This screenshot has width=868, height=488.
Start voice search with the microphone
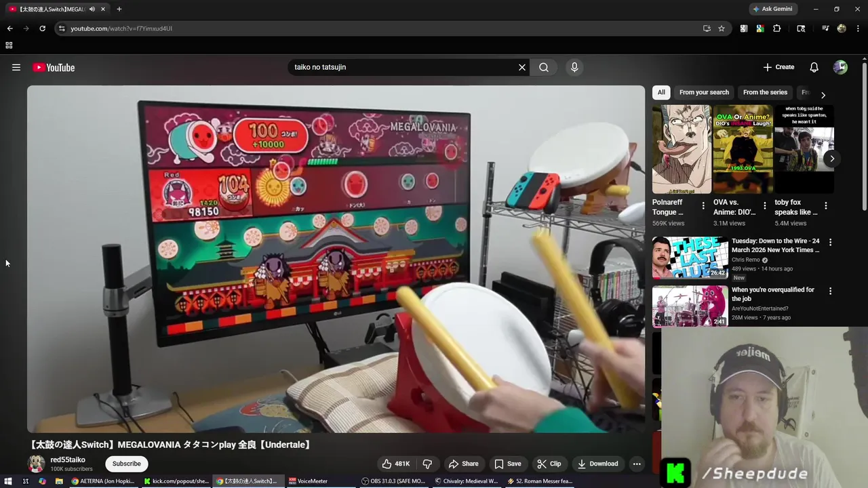tap(574, 67)
